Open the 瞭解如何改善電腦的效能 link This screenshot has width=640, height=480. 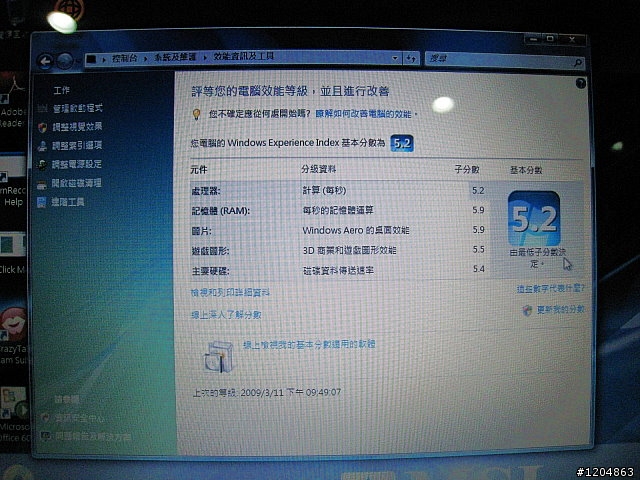click(364, 113)
